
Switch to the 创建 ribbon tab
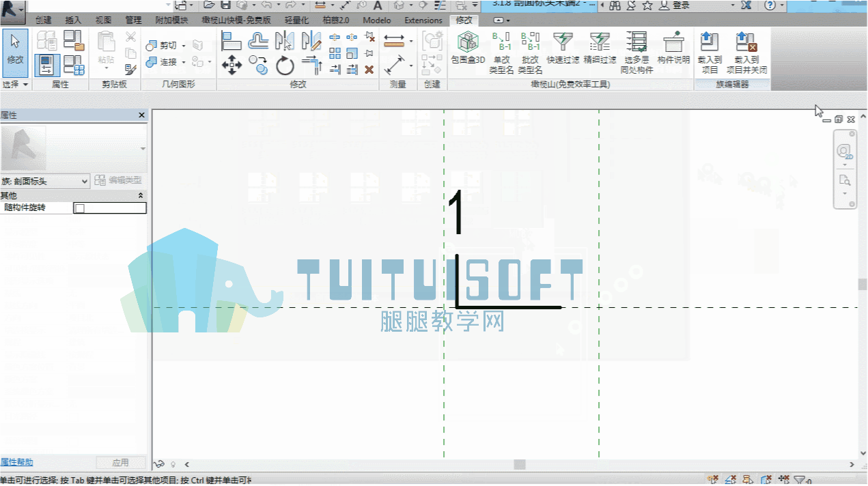(43, 20)
